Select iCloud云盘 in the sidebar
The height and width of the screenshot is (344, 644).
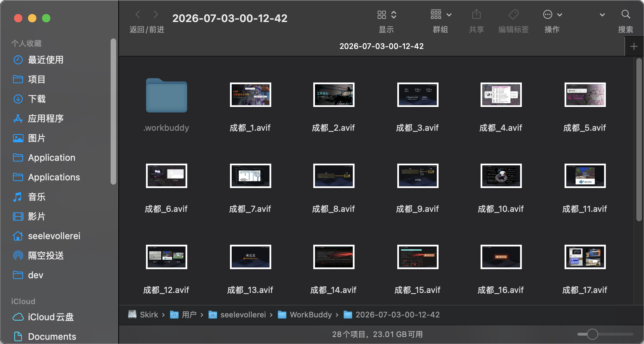tap(51, 317)
